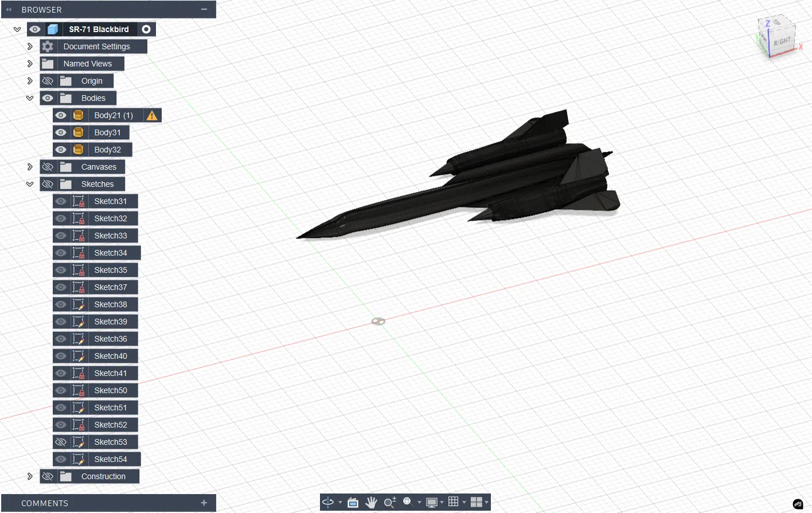
Task: Select Sketch41 in the browser tree
Action: [x=111, y=373]
